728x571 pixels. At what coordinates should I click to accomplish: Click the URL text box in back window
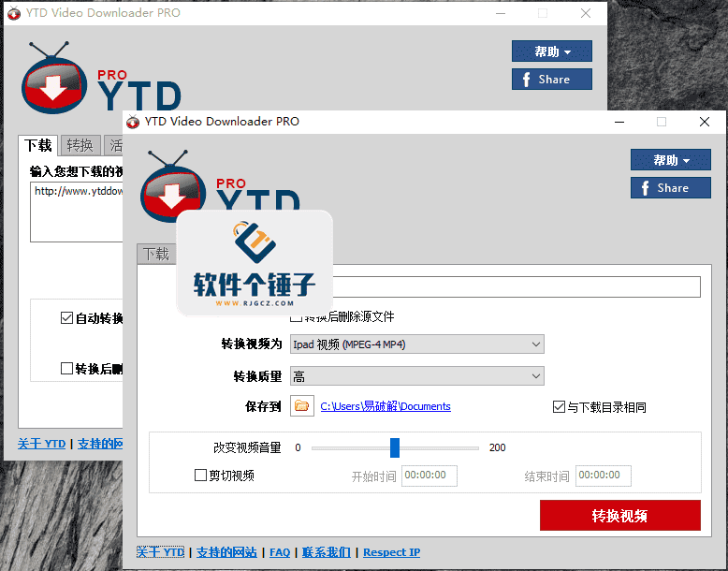coord(77,212)
